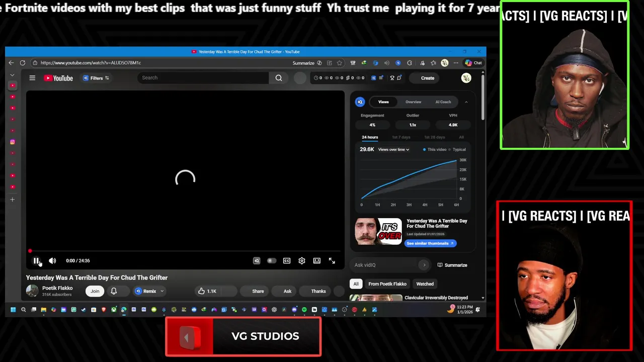
Task: Expand the Remix dropdown arrow
Action: [x=162, y=291]
